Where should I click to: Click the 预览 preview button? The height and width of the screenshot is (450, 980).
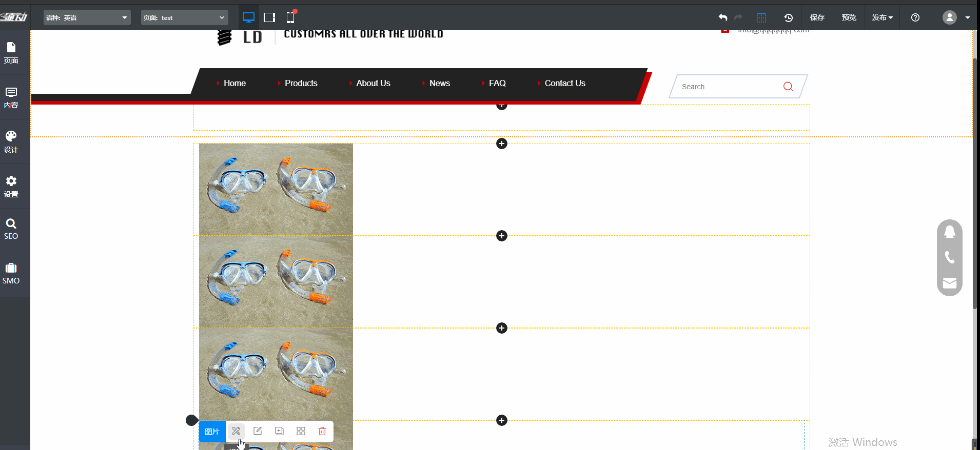(849, 17)
